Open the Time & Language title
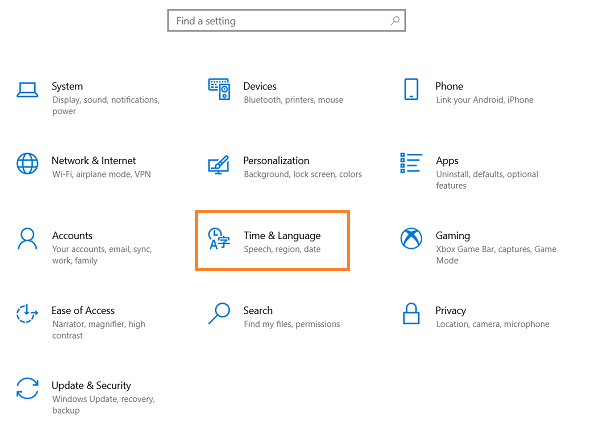This screenshot has width=600, height=423. [x=282, y=236]
